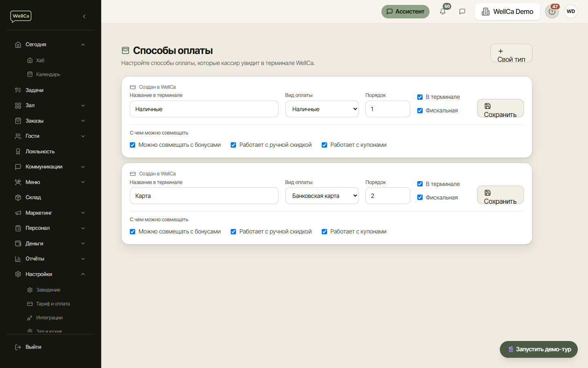Viewport: 588px width, 368px height.
Task: Expand the Гости menu section
Action: (x=83, y=136)
